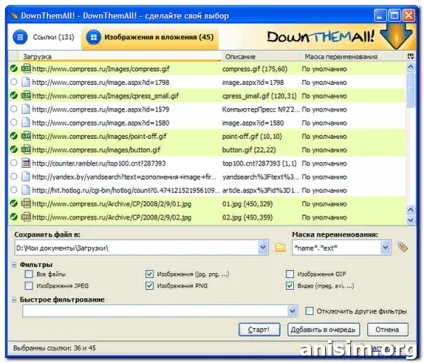Open the Изображения и вложения (45) tab
424x363 pixels.
[x=150, y=37]
